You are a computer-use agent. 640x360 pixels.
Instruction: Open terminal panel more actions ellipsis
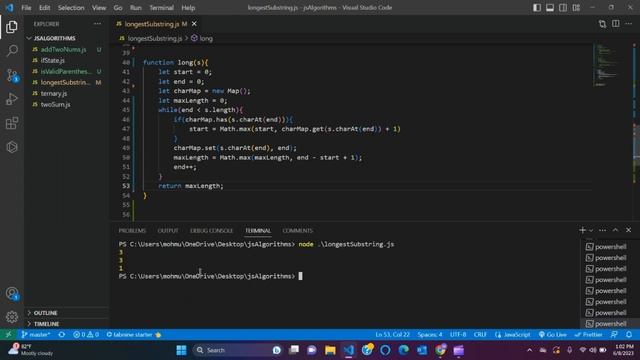pos(602,230)
